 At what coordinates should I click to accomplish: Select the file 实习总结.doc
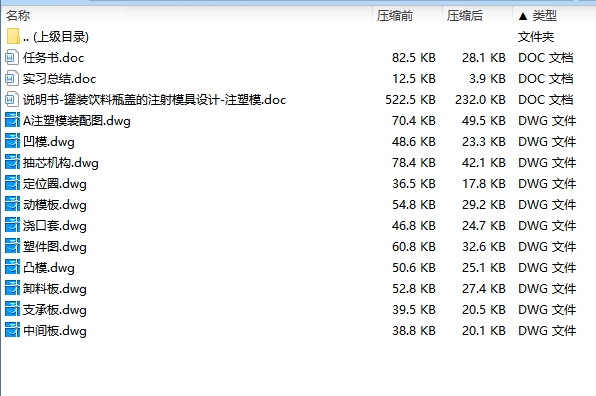coord(59,79)
